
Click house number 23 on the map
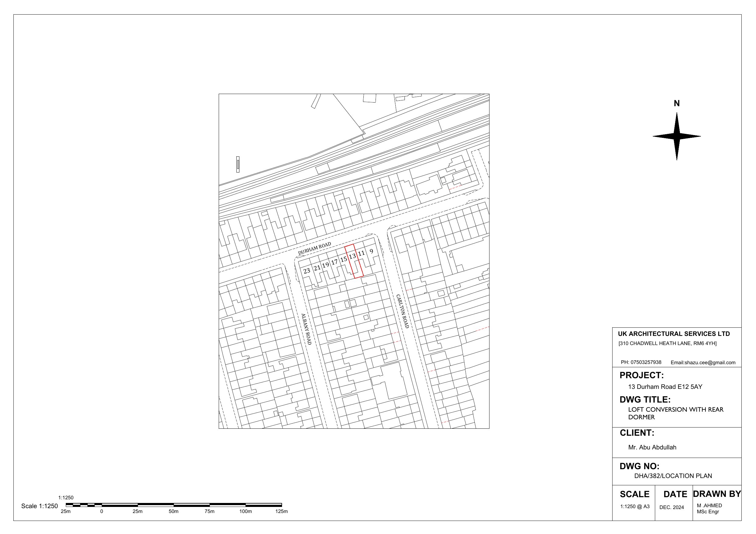pyautogui.click(x=306, y=271)
